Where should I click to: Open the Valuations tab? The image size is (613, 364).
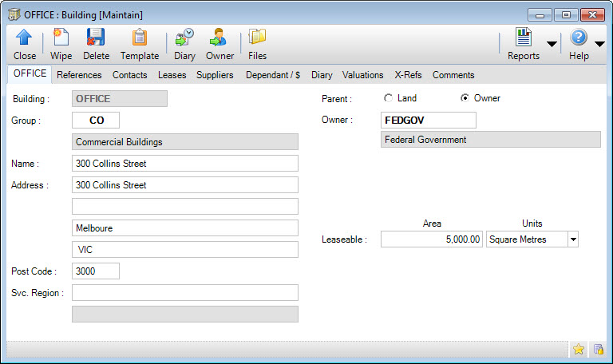click(363, 75)
